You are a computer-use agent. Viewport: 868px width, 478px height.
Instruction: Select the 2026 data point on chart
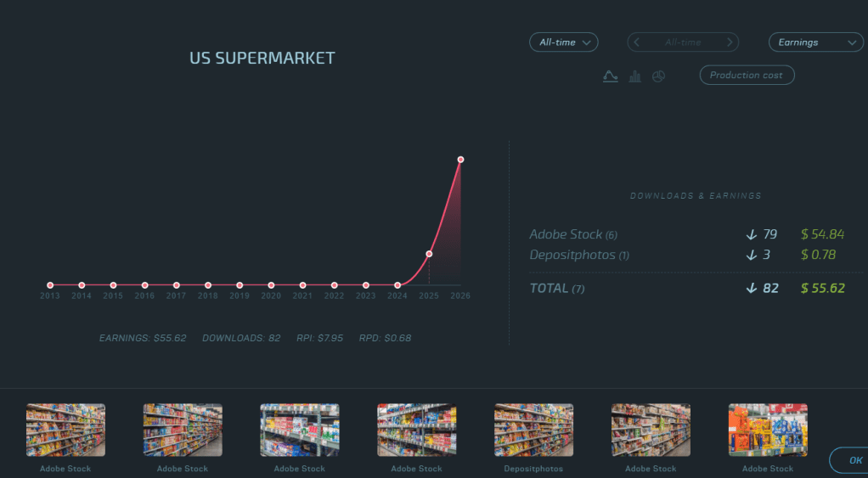click(460, 160)
